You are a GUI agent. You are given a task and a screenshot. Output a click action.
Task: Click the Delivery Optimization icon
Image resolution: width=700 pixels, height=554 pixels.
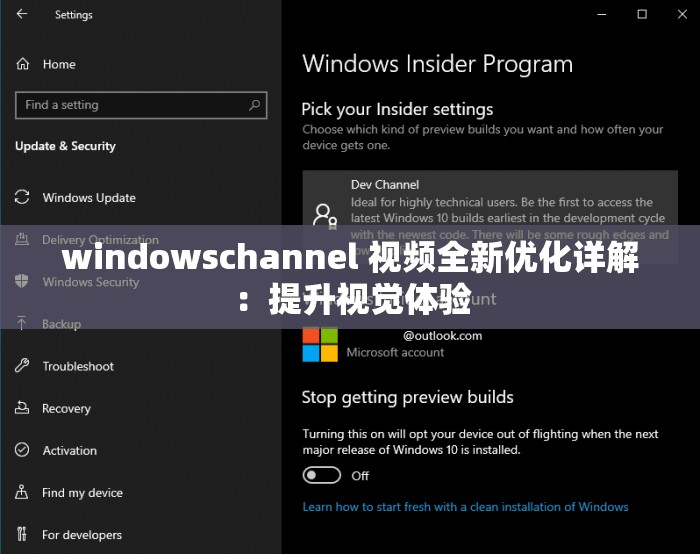(22, 239)
